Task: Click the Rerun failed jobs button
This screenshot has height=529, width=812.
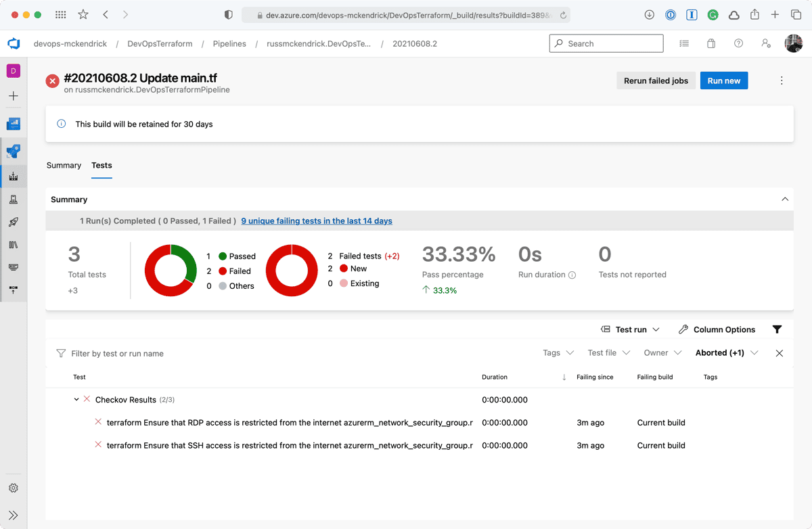Action: coord(656,80)
